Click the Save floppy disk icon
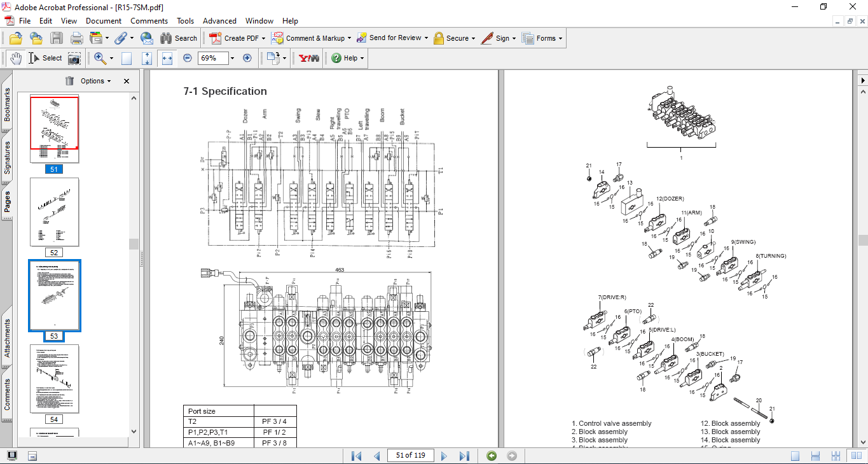 coord(57,38)
